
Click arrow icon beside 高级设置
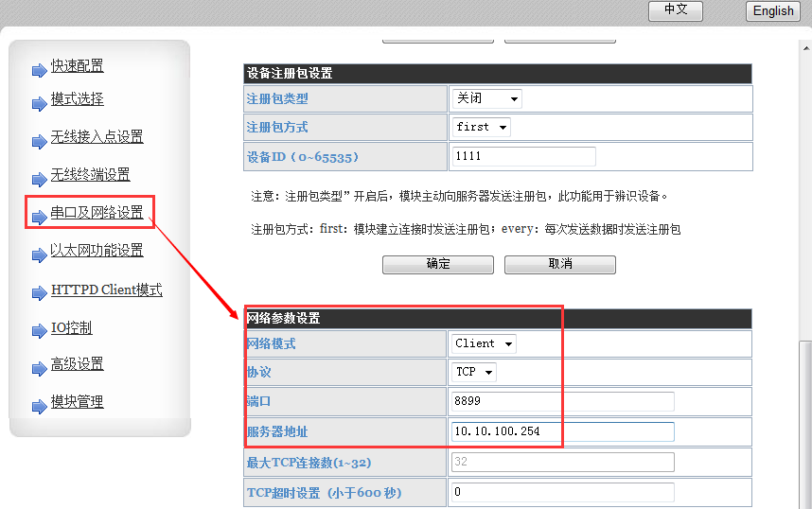[39, 368]
